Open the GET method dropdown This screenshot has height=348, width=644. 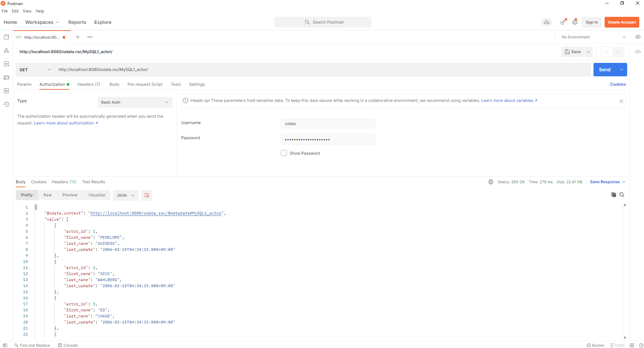tap(35, 70)
